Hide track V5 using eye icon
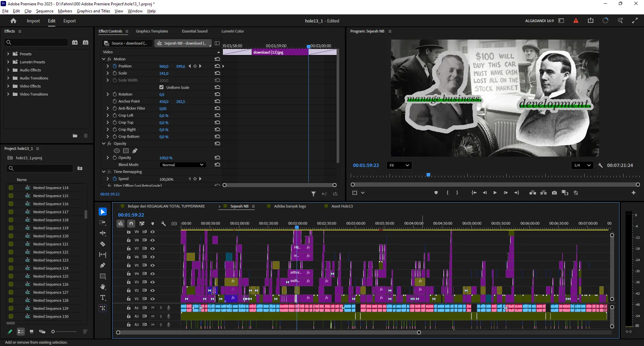This screenshot has height=346, width=644. [153, 265]
